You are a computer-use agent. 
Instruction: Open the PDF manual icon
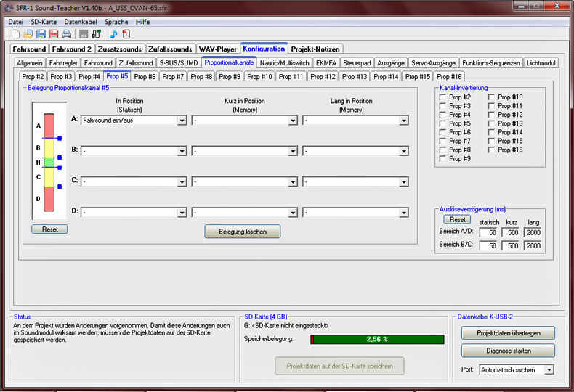tap(126, 34)
